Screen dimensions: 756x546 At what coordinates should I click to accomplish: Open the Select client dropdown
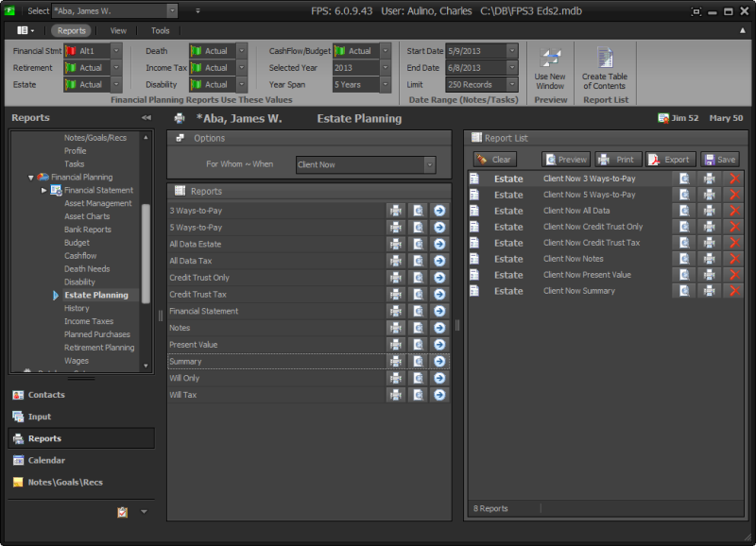tap(172, 10)
